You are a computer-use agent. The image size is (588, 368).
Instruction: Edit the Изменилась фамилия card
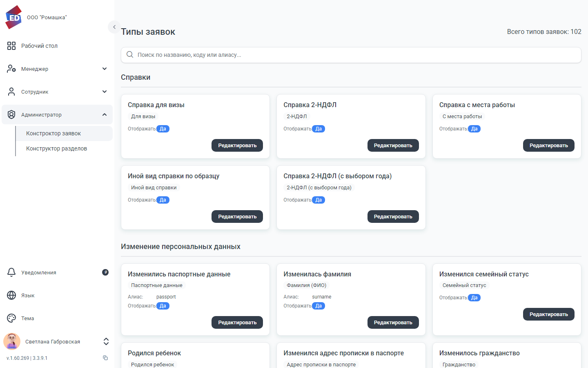pyautogui.click(x=393, y=323)
